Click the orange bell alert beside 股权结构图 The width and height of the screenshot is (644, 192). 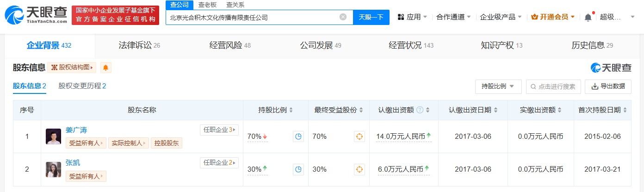106,68
